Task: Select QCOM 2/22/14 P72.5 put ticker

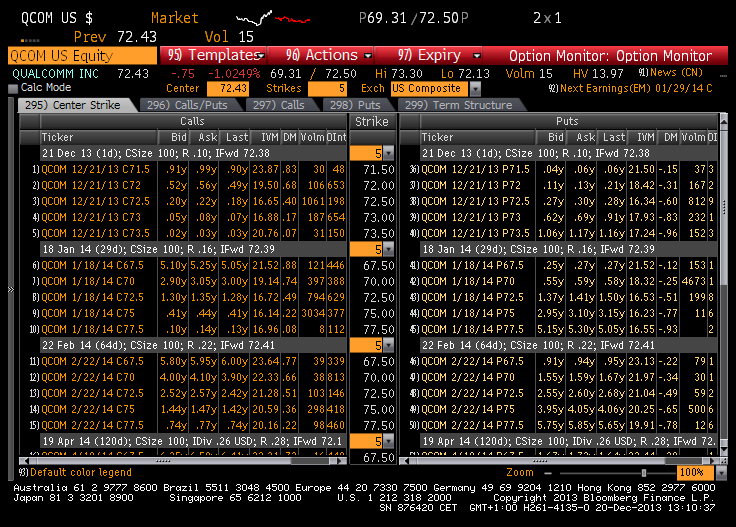Action: click(x=473, y=393)
